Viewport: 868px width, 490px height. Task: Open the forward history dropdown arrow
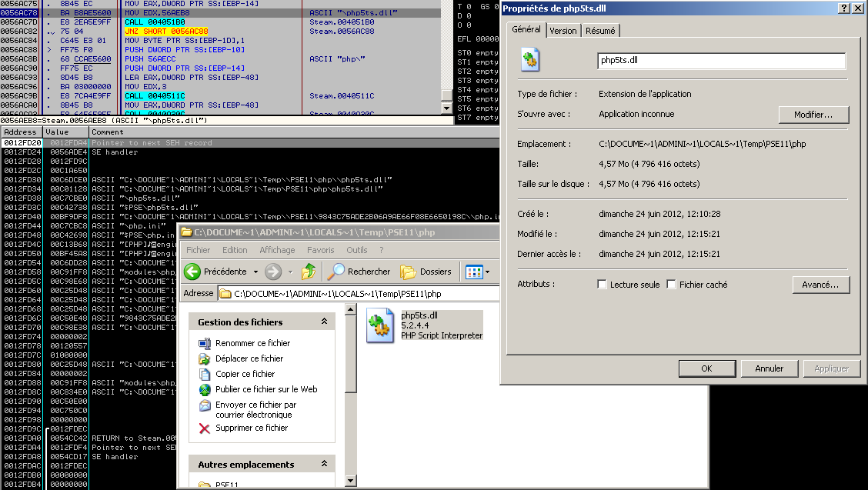pyautogui.click(x=290, y=272)
